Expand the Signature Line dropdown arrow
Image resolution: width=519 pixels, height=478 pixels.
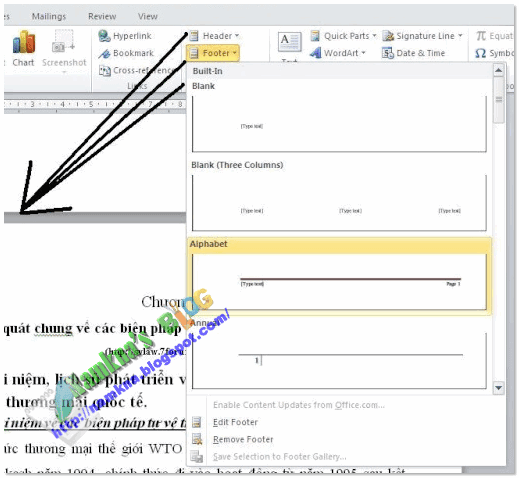pyautogui.click(x=460, y=36)
